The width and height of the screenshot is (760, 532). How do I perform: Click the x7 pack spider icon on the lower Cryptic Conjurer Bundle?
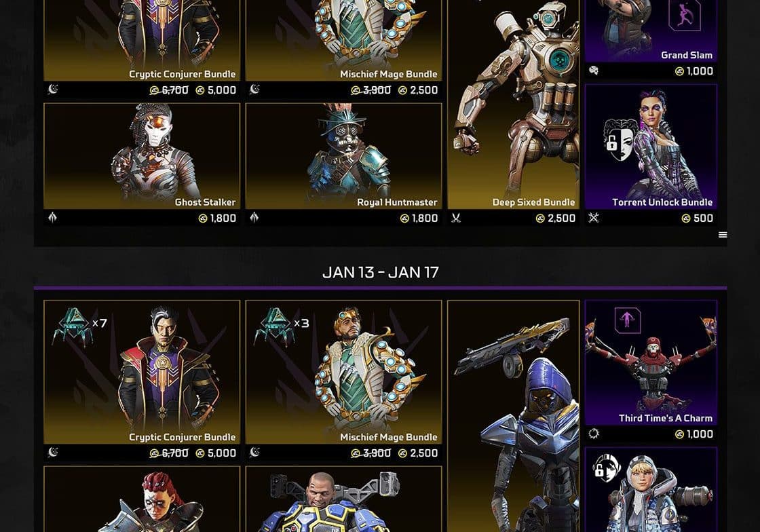(72, 326)
